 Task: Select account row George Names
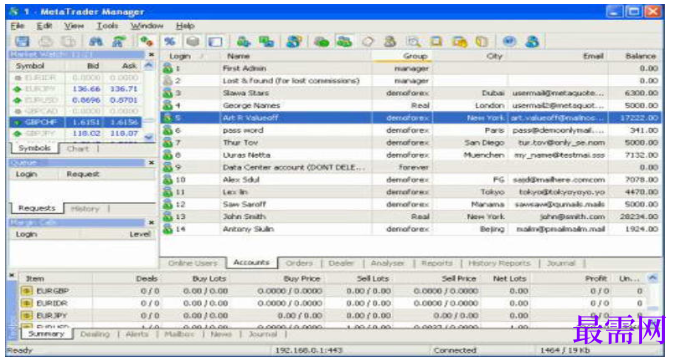(411, 105)
